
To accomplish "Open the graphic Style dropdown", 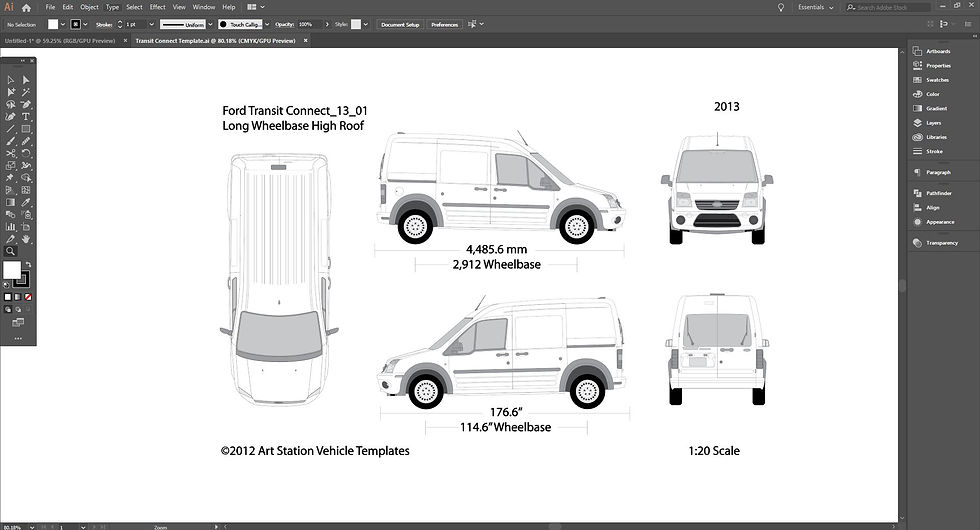I will (366, 24).
